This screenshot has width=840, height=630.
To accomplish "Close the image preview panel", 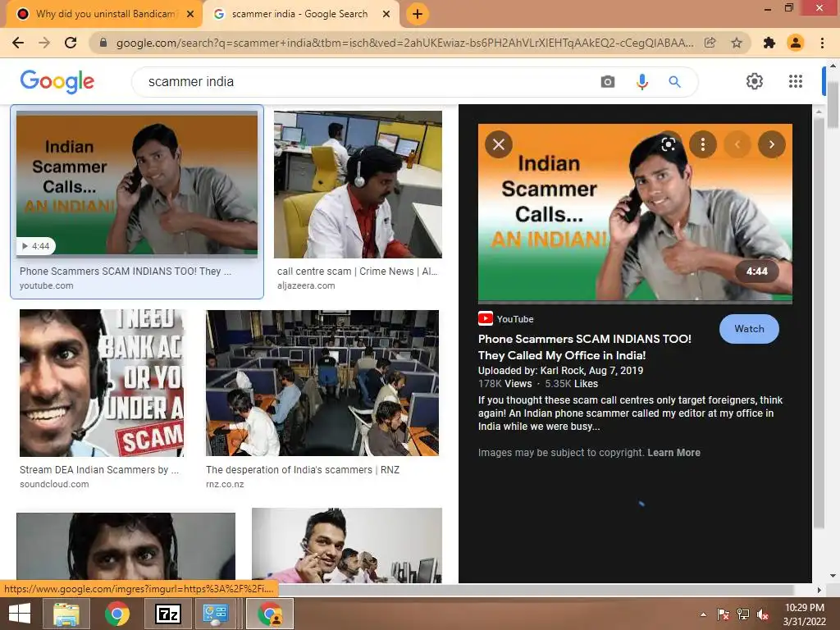I will click(x=499, y=144).
